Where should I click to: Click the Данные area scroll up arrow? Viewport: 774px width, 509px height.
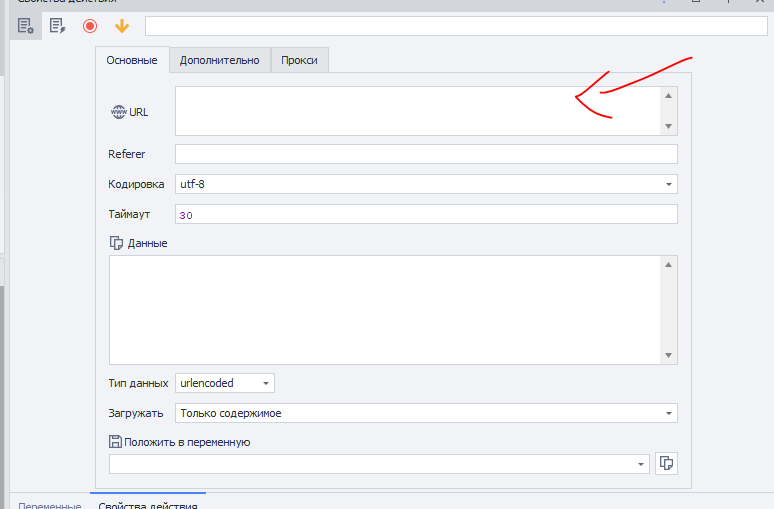(x=668, y=265)
